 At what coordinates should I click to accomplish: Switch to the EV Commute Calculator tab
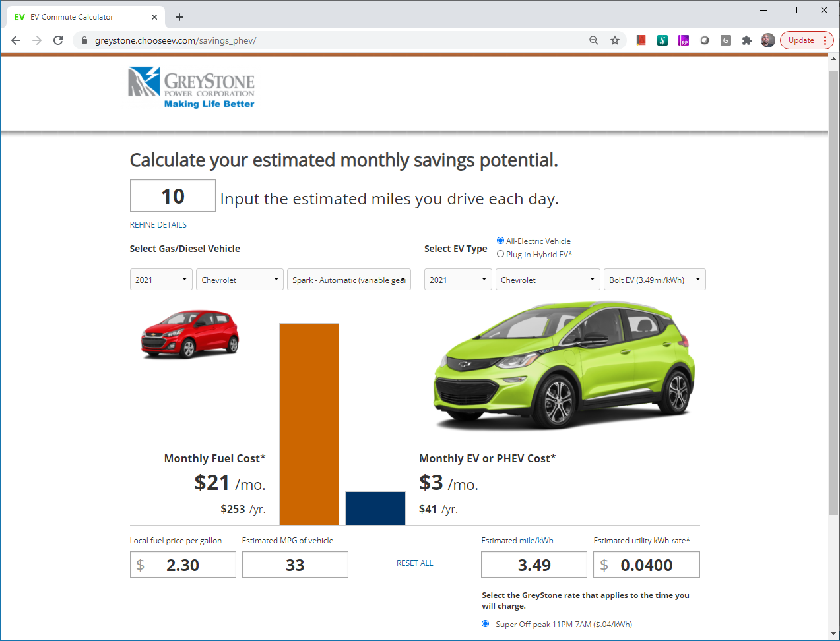pyautogui.click(x=73, y=17)
